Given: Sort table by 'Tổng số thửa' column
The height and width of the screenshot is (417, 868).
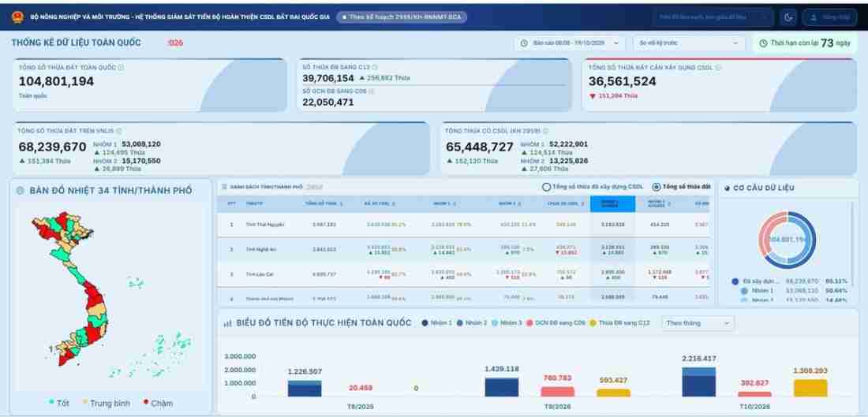Looking at the screenshot, I should [324, 204].
